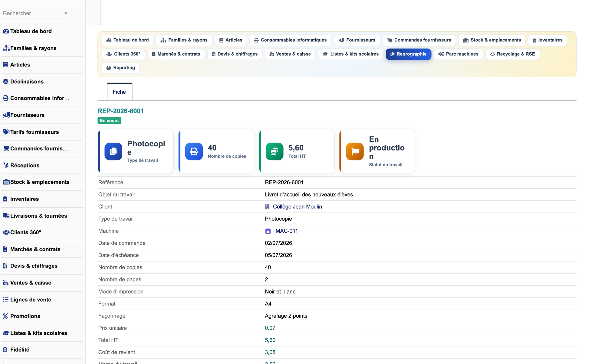Click the green coins icon on Total HT card
The width and height of the screenshot is (589, 364).
[274, 151]
